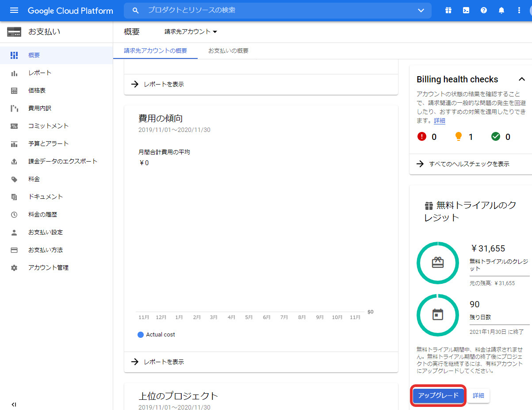532x410 pixels.
Task: Click the アップグレード button
Action: (438, 396)
